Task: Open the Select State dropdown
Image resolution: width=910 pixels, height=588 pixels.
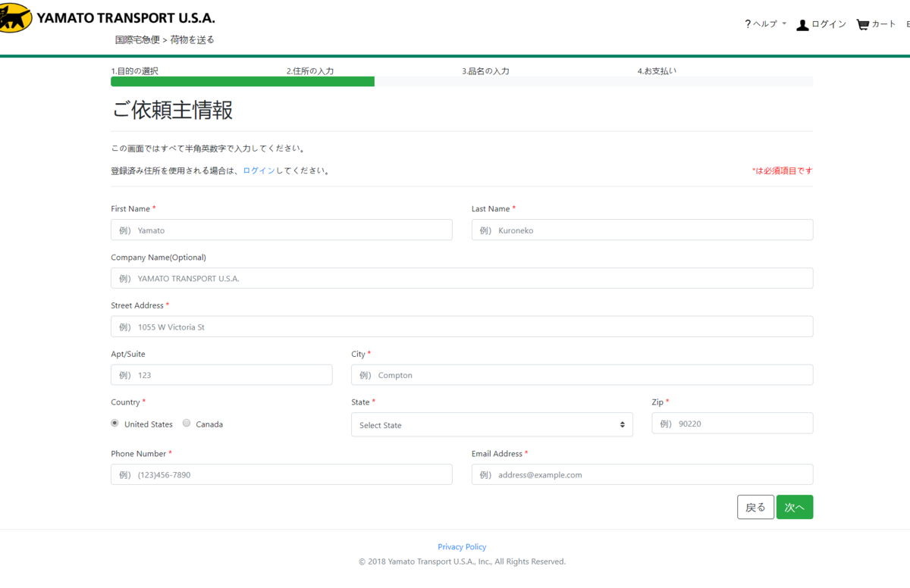Action: pyautogui.click(x=491, y=425)
